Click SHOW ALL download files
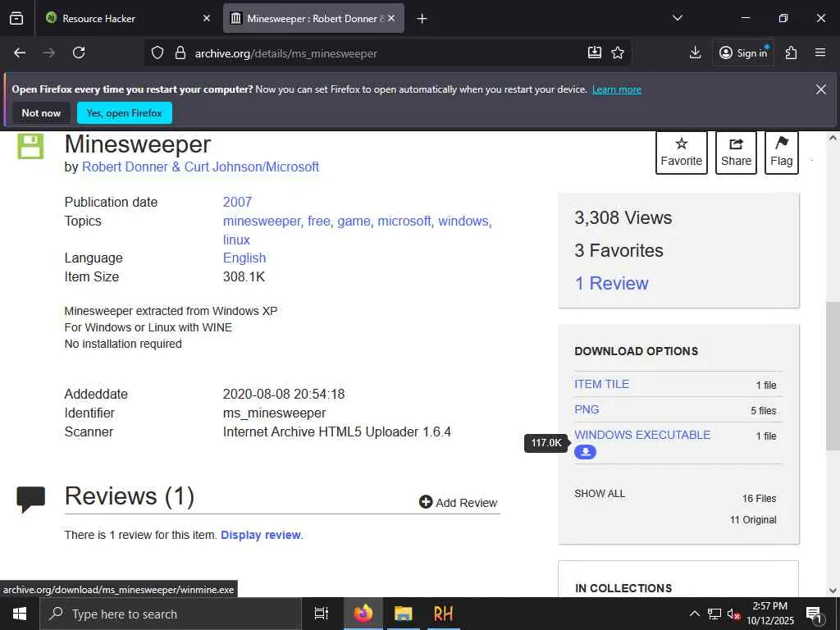Image resolution: width=840 pixels, height=630 pixels. click(x=600, y=493)
